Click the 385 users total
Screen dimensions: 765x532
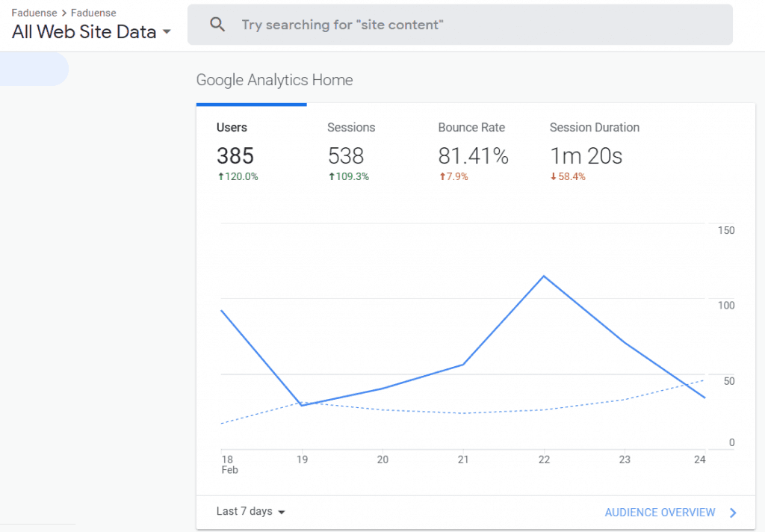235,156
